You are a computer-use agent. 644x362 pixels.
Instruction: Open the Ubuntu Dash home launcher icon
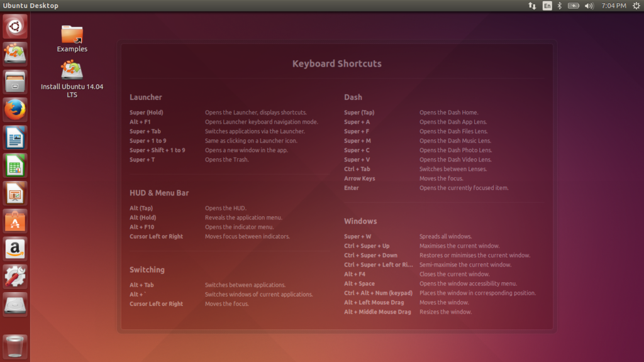coord(15,26)
